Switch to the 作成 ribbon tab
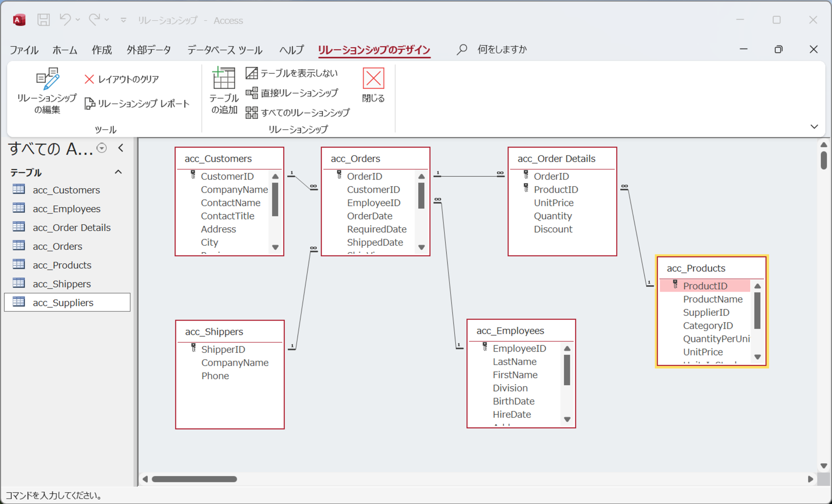The height and width of the screenshot is (504, 832). coord(102,50)
